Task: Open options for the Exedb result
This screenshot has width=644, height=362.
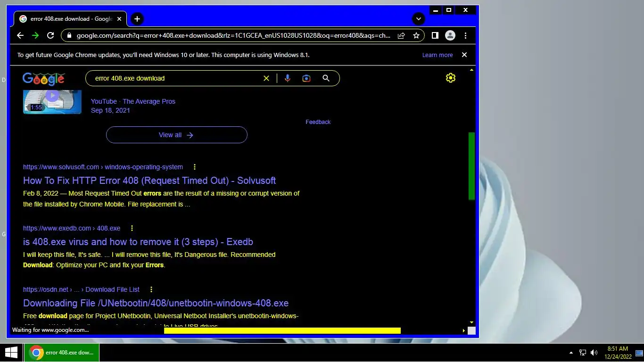Action: (x=132, y=228)
